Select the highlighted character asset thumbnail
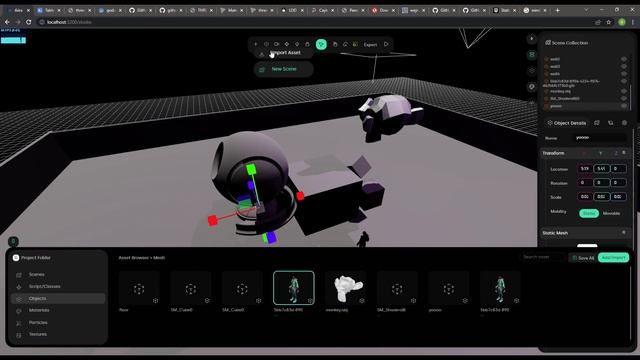640x360 pixels. [294, 288]
